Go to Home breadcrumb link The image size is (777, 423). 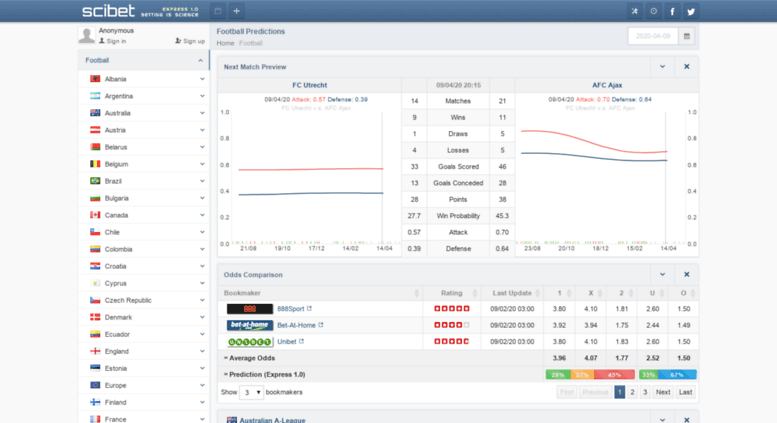(225, 43)
